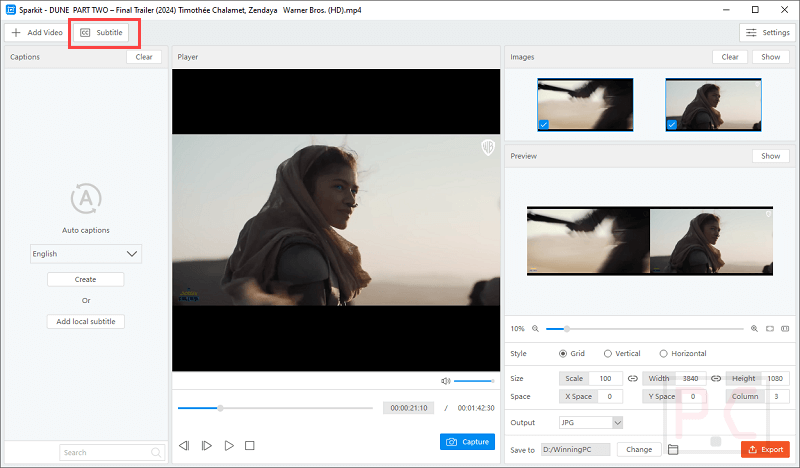Click the player video frame
Image resolution: width=800 pixels, height=468 pixels.
coord(336,220)
